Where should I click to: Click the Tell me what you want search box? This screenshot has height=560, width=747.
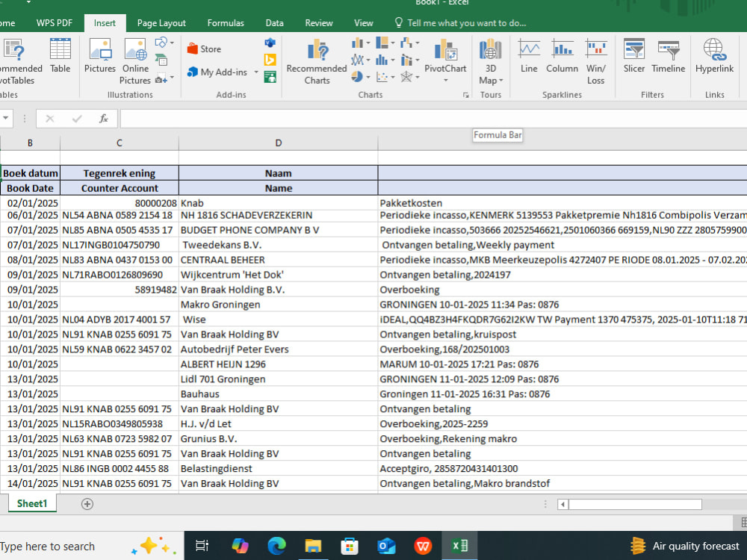461,23
